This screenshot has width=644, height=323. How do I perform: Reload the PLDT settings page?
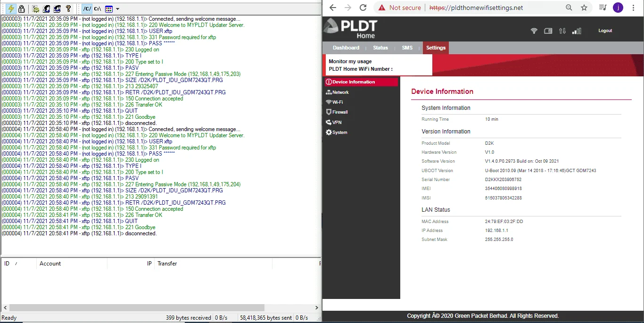pos(363,8)
